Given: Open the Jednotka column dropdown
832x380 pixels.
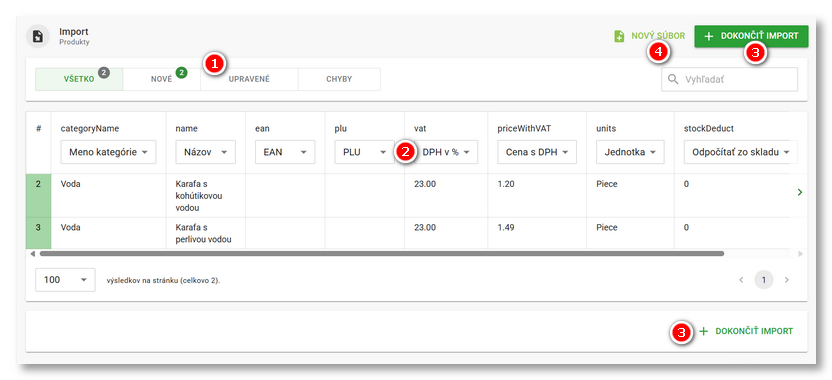Looking at the screenshot, I should (x=630, y=152).
